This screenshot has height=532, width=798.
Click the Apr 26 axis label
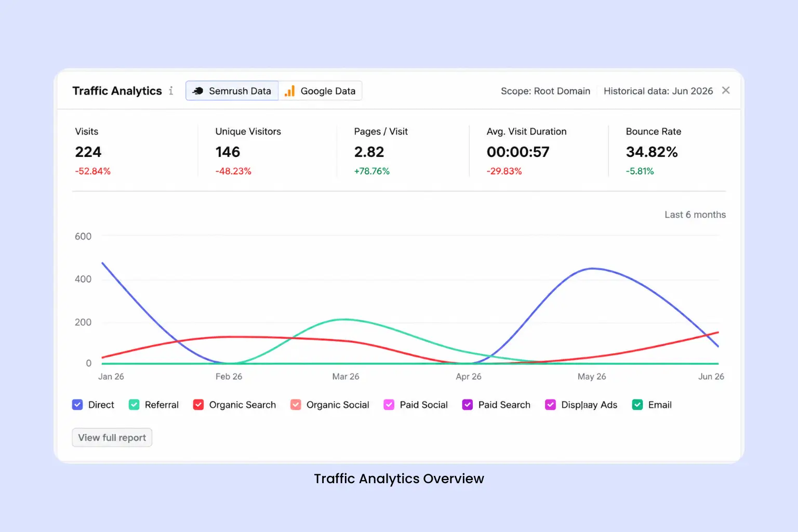[469, 377]
